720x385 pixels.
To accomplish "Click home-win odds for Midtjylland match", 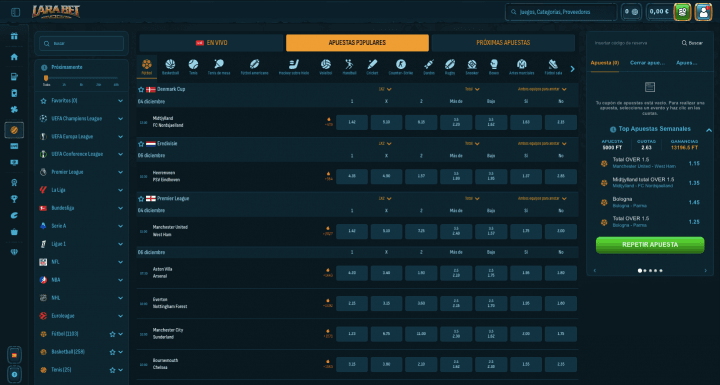I will tap(352, 123).
